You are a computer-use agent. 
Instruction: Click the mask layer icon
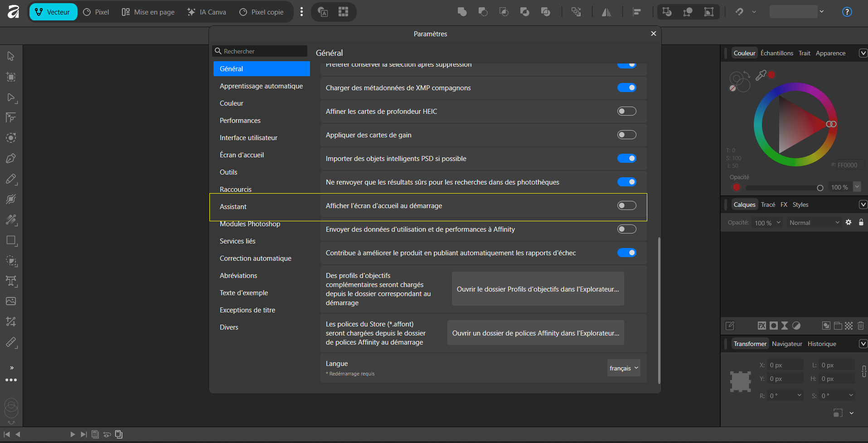[x=774, y=326]
